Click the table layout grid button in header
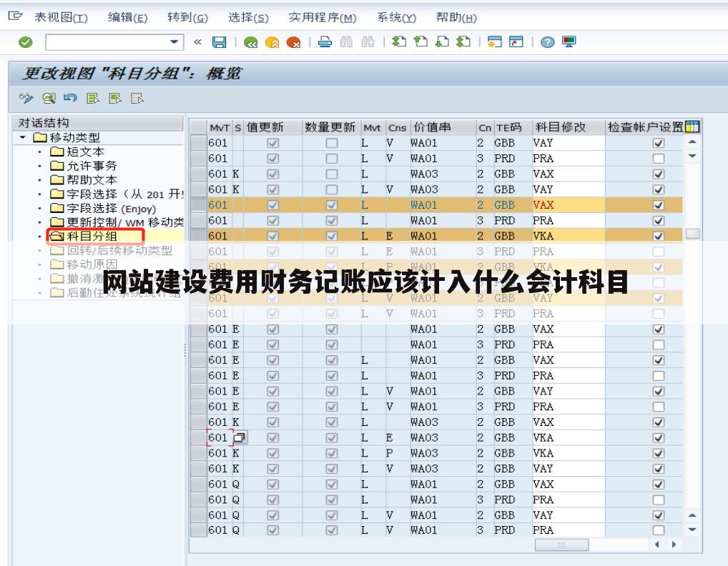Viewport: 728px width, 566px height. [x=691, y=126]
